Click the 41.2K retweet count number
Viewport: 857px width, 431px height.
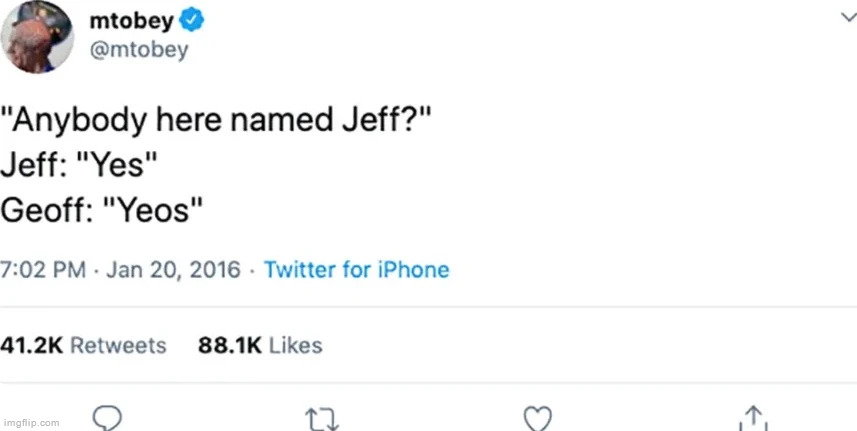(32, 345)
